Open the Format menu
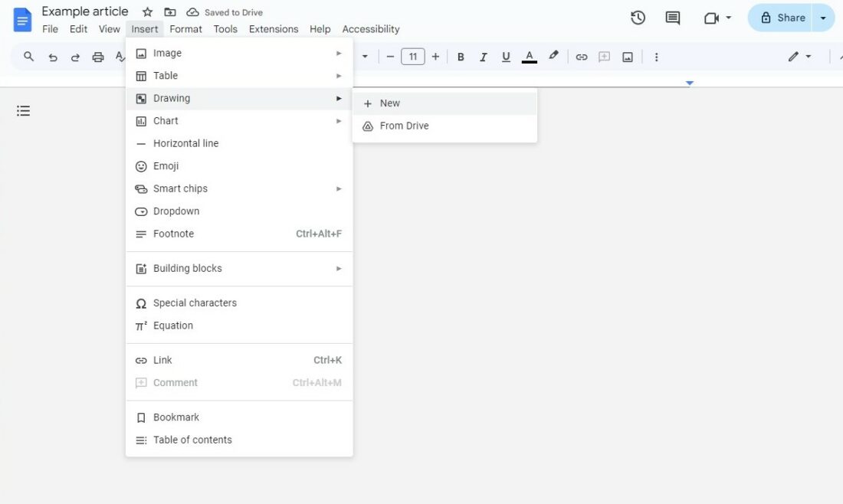 pos(185,28)
